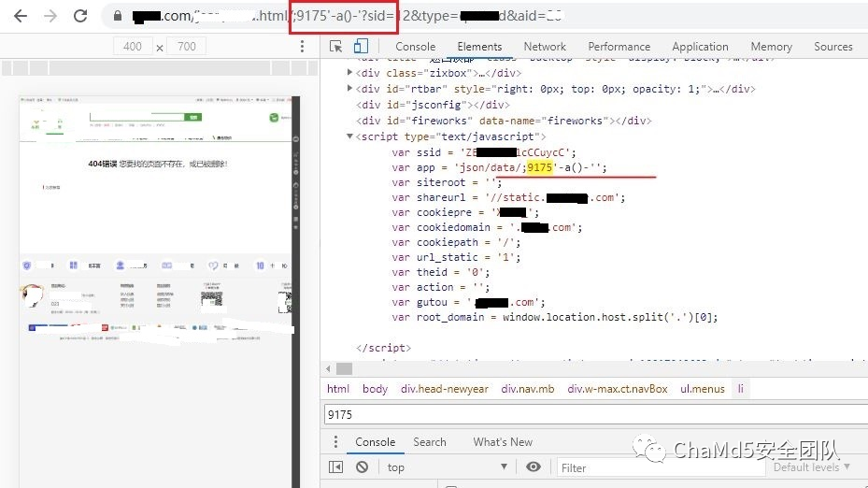Select div.w-max.ct.navBox breadcrumb

point(618,389)
